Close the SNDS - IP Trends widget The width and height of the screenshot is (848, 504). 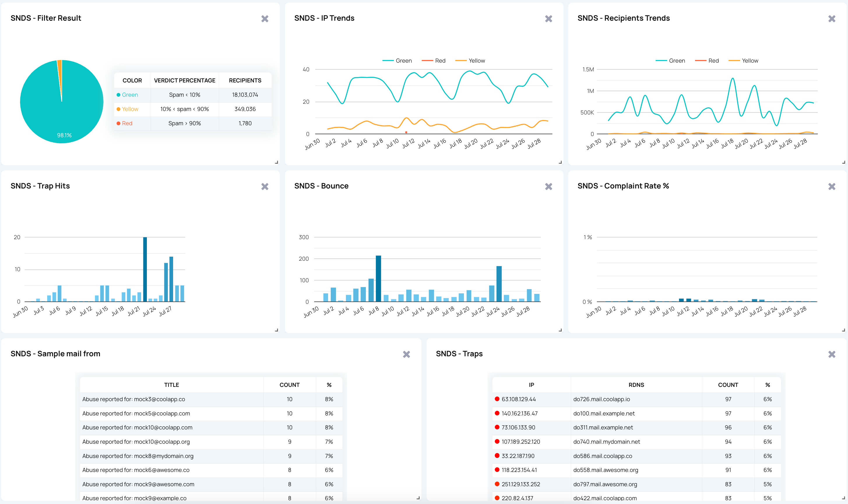click(548, 19)
